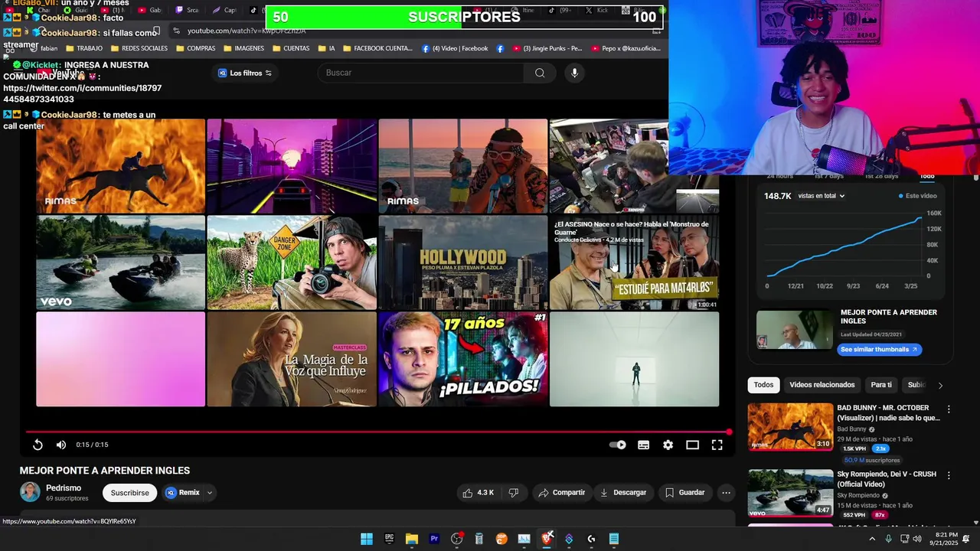Select the Todos chip

[x=763, y=385]
